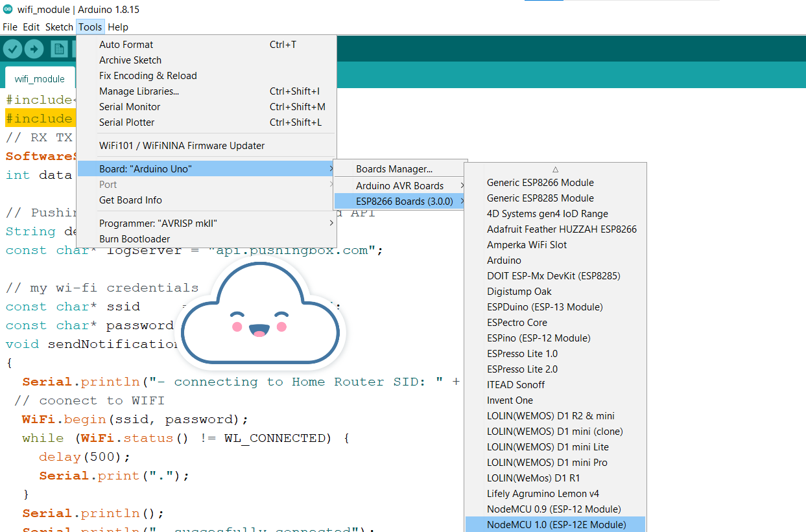Viewport: 806px width, 532px height.
Task: Choose ESPino (ESP-12 Module)
Action: coord(556,338)
